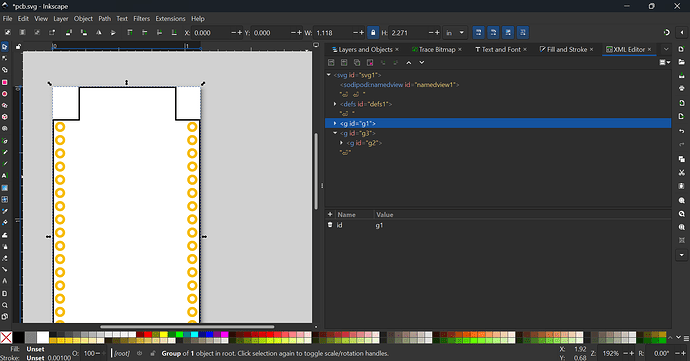Toggle the layer lock in status bar
Viewport: 690px width, 361px height.
coord(152,353)
